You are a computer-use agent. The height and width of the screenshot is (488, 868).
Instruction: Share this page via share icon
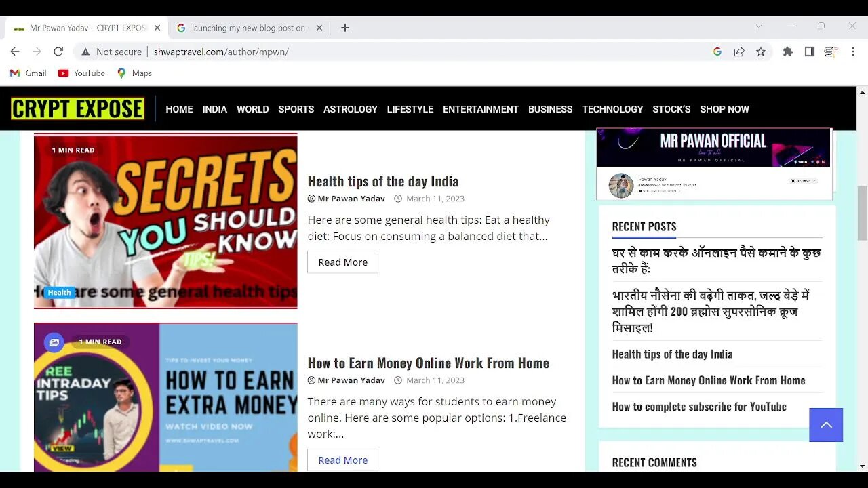click(739, 52)
